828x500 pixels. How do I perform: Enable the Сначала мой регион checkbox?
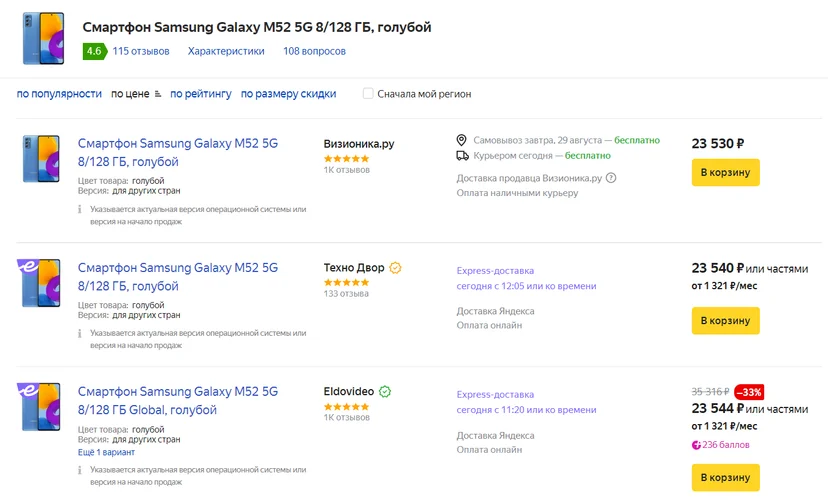[x=368, y=94]
